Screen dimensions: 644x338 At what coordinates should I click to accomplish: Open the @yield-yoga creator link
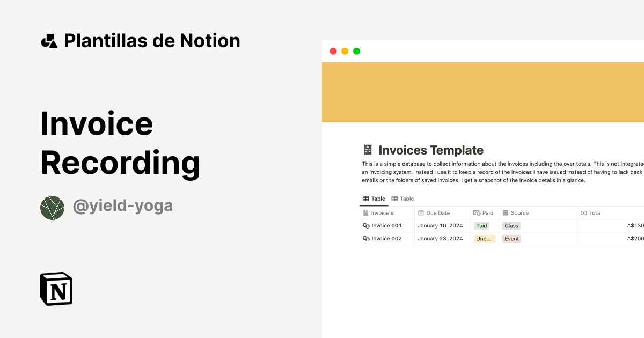point(123,206)
